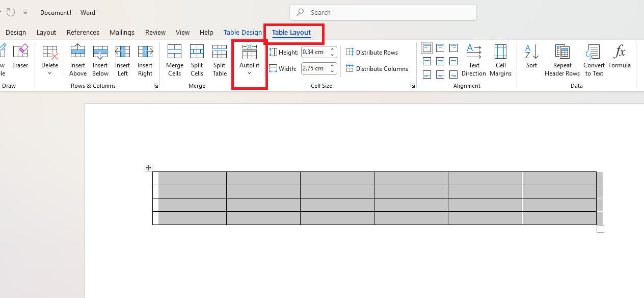Open the Split Cells tool
The image size is (644, 298).
[x=197, y=60]
